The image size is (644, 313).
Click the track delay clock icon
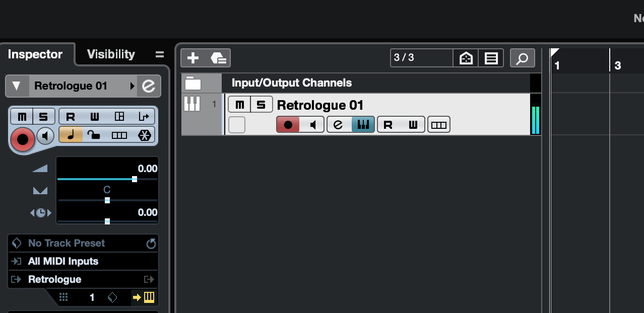click(41, 213)
